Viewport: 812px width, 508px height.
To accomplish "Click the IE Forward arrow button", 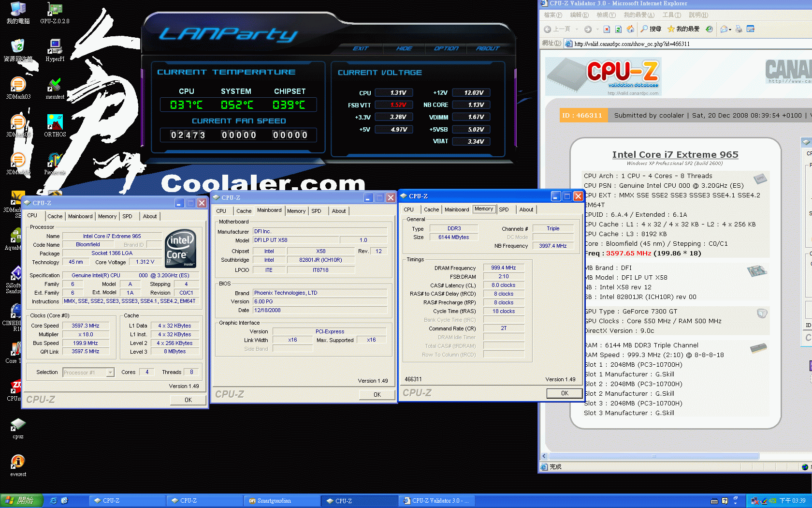I will coord(588,29).
